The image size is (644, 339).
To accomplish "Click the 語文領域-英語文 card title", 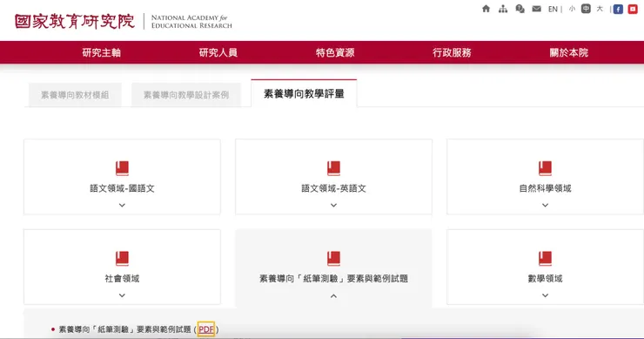I will 333,188.
